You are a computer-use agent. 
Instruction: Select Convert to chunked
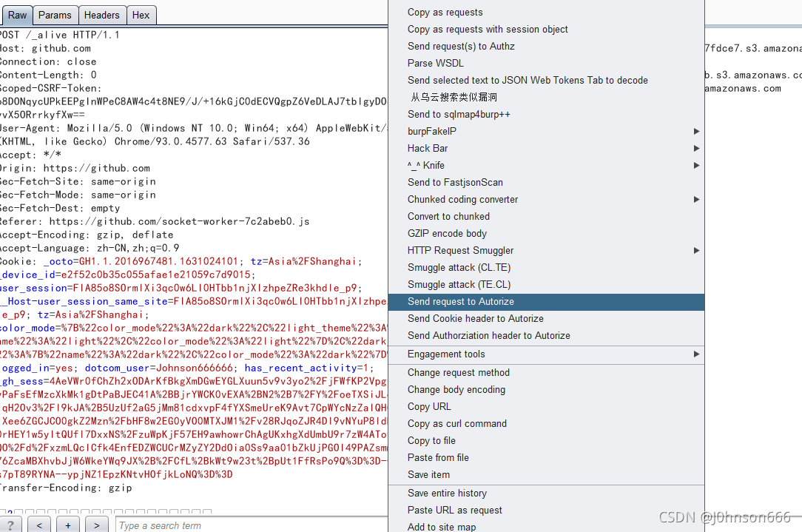tap(546, 216)
